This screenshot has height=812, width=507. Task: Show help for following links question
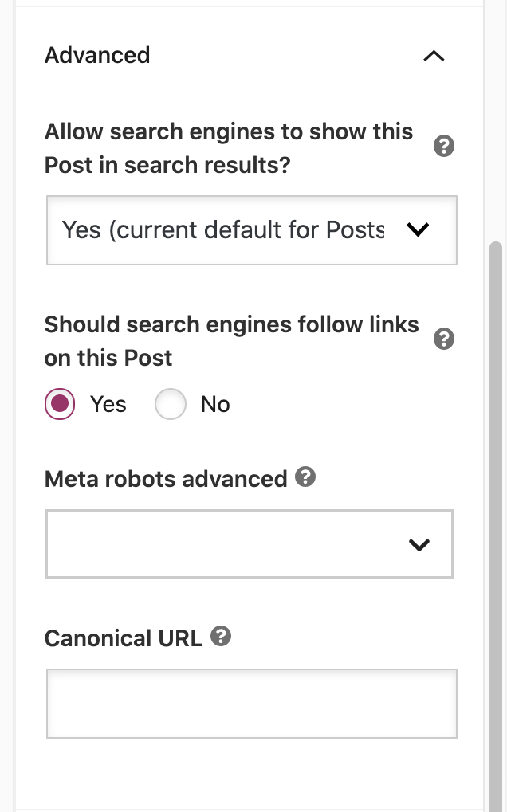444,339
